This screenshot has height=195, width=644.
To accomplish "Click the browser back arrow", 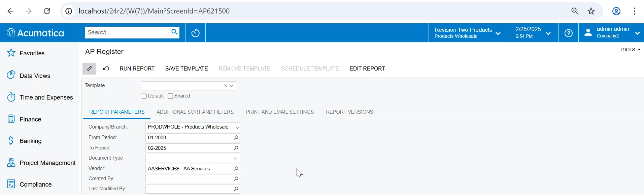I will (10, 11).
